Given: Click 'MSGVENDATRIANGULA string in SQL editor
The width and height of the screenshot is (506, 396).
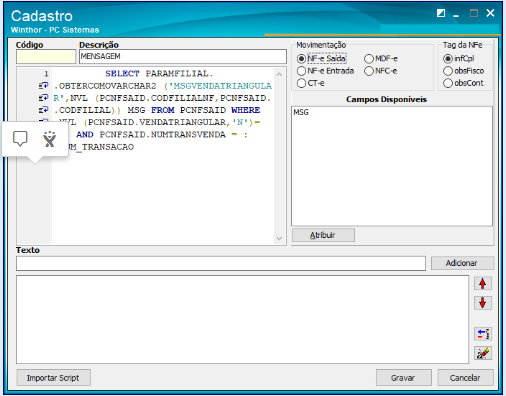Looking at the screenshot, I should tap(220, 86).
